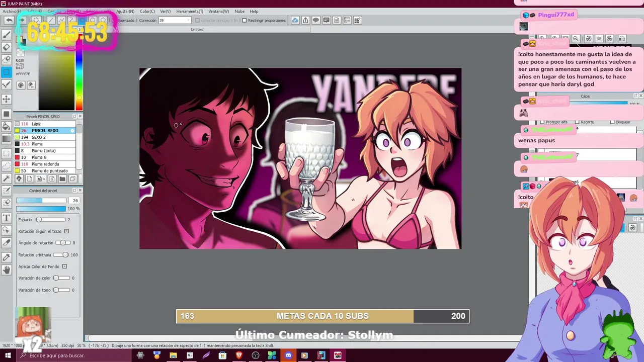The width and height of the screenshot is (644, 362).
Task: Select the Move tool
Action: (7, 99)
